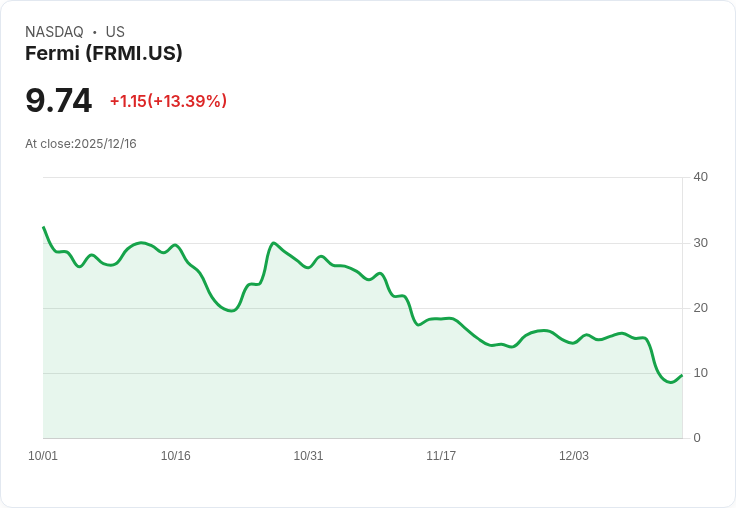Image resolution: width=736 pixels, height=508 pixels.
Task: Click the 9.74 current price
Action: click(58, 101)
